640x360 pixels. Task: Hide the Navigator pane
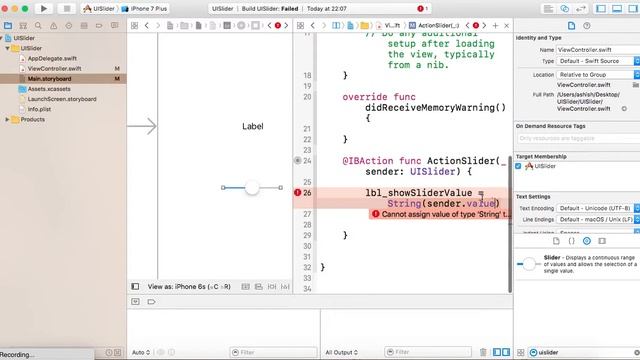click(601, 9)
